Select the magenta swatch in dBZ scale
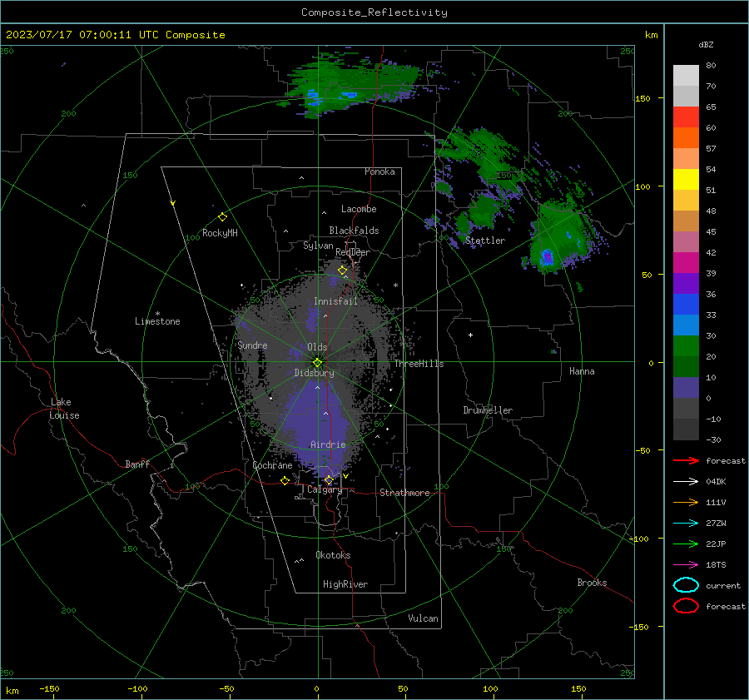 point(686,262)
